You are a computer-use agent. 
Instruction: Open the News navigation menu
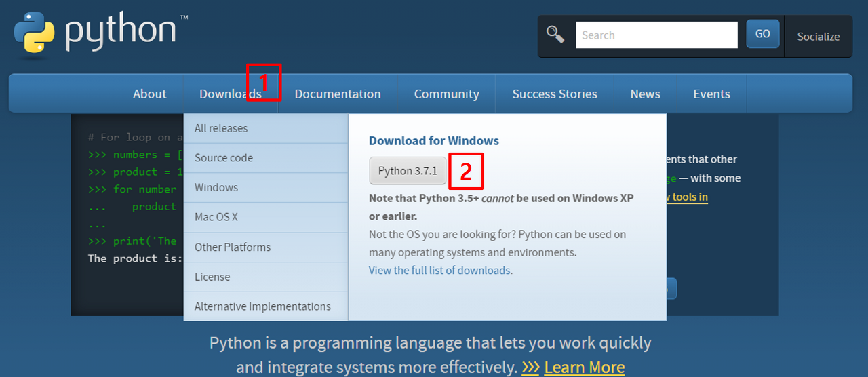[645, 94]
